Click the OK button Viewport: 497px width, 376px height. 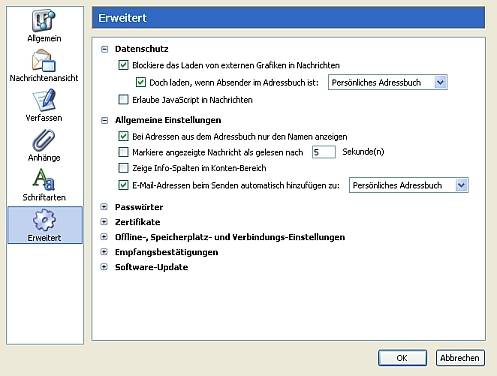click(402, 358)
